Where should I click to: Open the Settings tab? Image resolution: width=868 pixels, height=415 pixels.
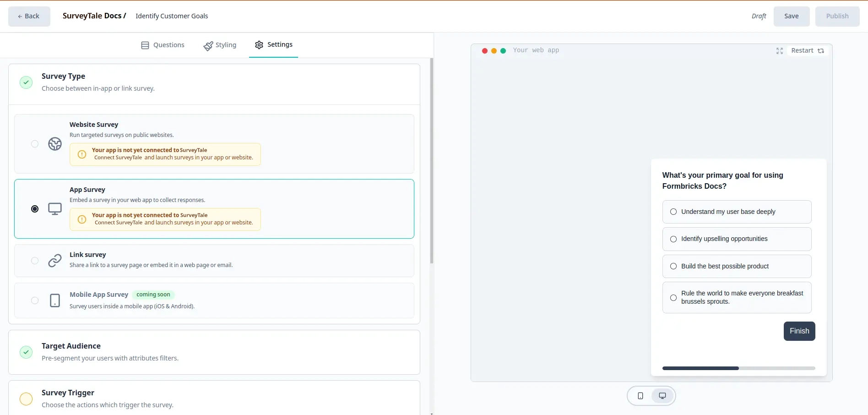[x=274, y=45]
